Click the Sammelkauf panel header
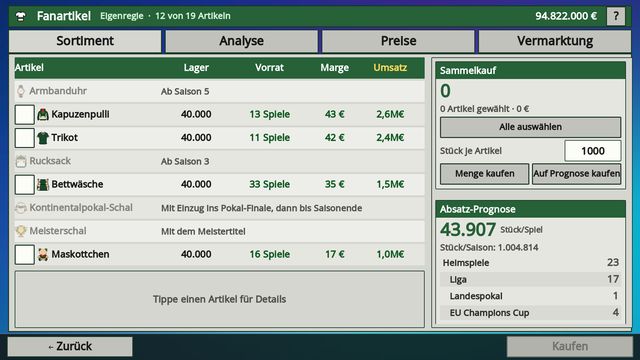The width and height of the screenshot is (640, 360). pyautogui.click(x=530, y=71)
